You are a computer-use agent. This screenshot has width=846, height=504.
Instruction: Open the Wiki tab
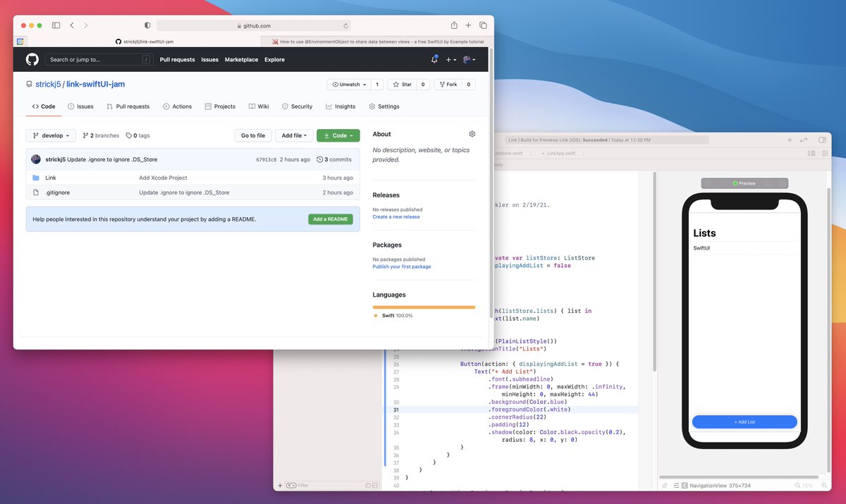coord(259,106)
